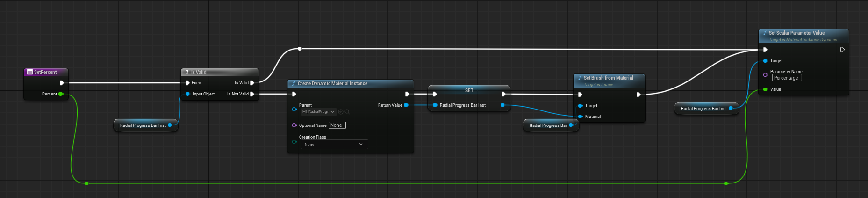
Task: Click the SET node exec input pin
Action: (x=435, y=94)
